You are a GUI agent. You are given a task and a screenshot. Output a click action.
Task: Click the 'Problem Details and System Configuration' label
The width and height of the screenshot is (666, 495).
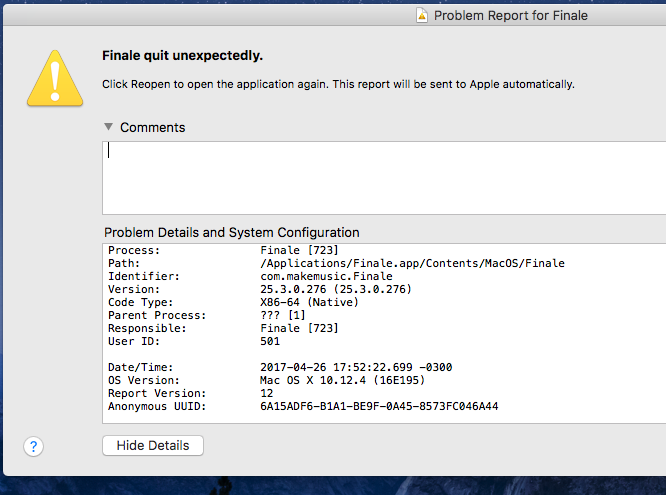(231, 232)
